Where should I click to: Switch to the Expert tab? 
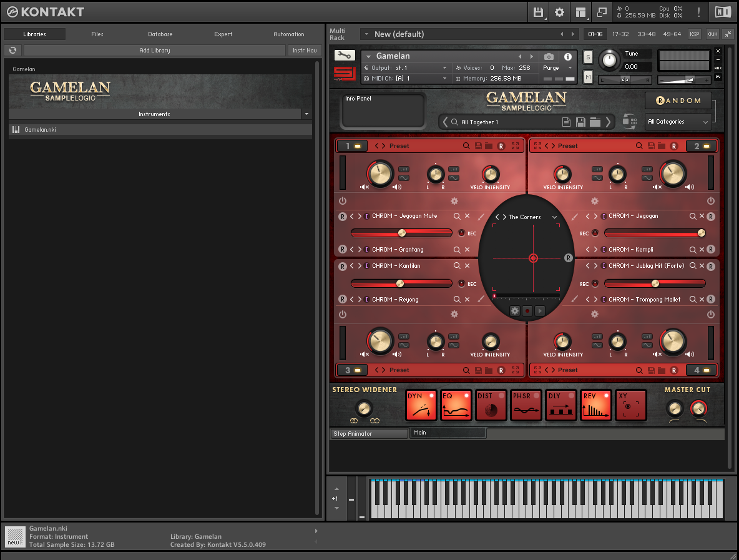point(223,34)
